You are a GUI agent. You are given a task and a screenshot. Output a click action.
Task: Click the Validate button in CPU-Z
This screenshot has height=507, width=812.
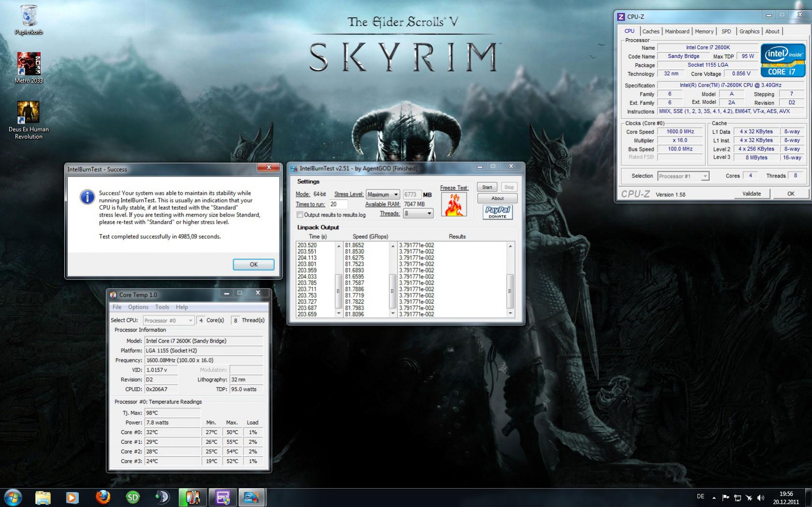(752, 194)
